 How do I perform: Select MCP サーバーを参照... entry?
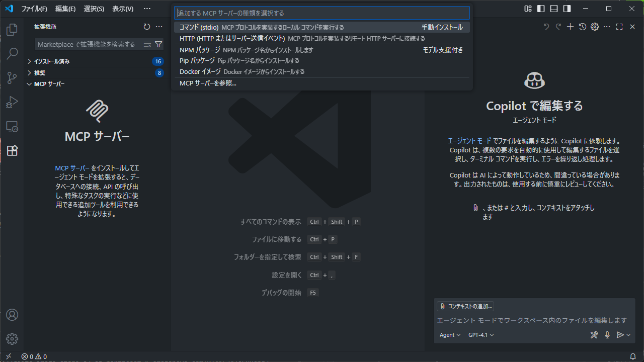pos(322,83)
